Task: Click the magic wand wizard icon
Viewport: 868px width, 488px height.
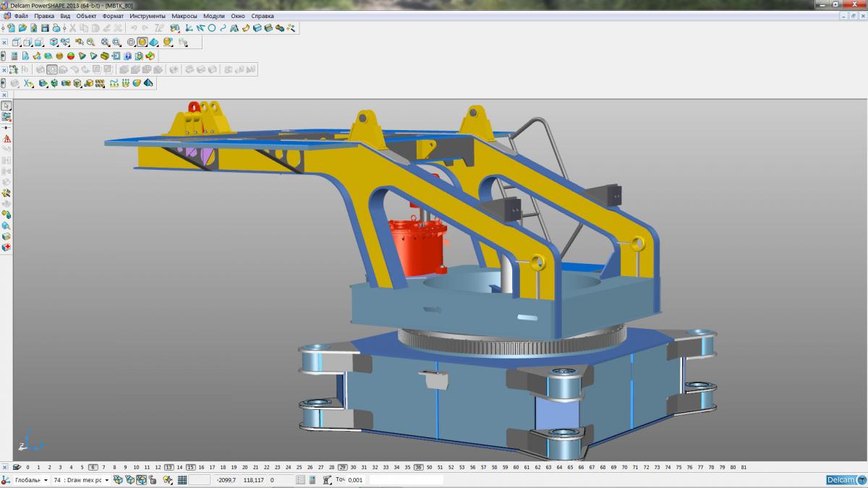Action: pyautogui.click(x=291, y=27)
